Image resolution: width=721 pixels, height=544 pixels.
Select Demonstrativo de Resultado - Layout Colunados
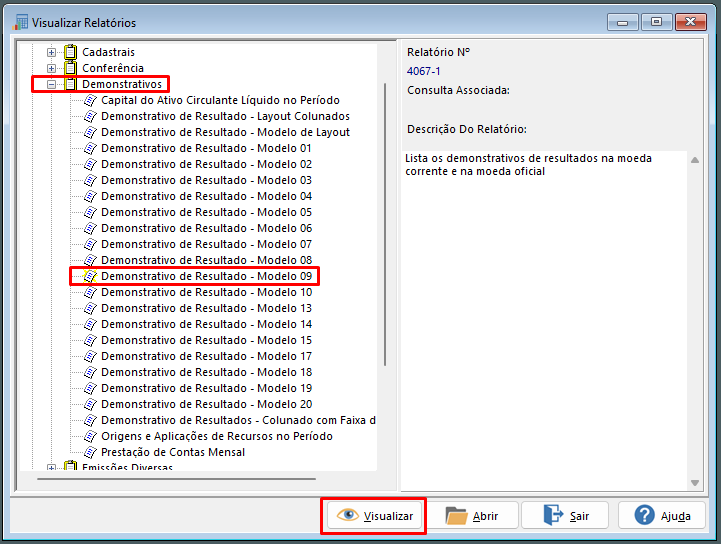(x=225, y=116)
